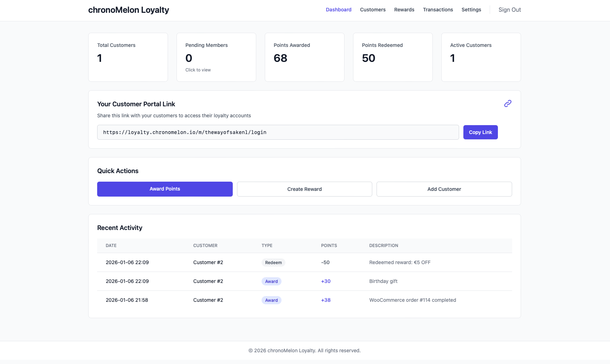The width and height of the screenshot is (610, 364).
Task: Click the Points Awarded value 68
Action: [280, 58]
